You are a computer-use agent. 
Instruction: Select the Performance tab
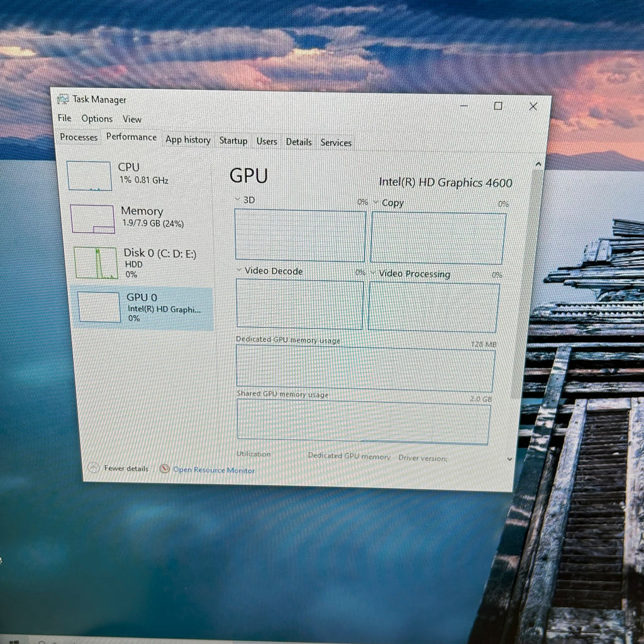131,136
